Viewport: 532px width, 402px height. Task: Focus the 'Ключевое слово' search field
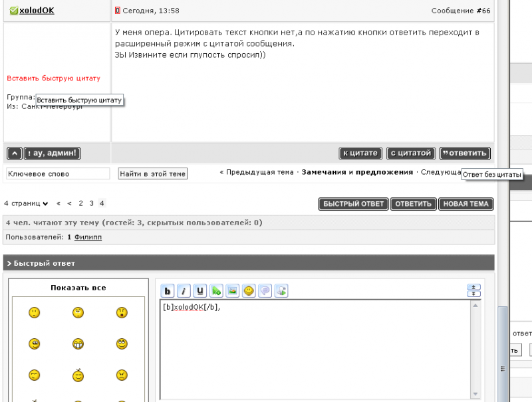tap(58, 174)
